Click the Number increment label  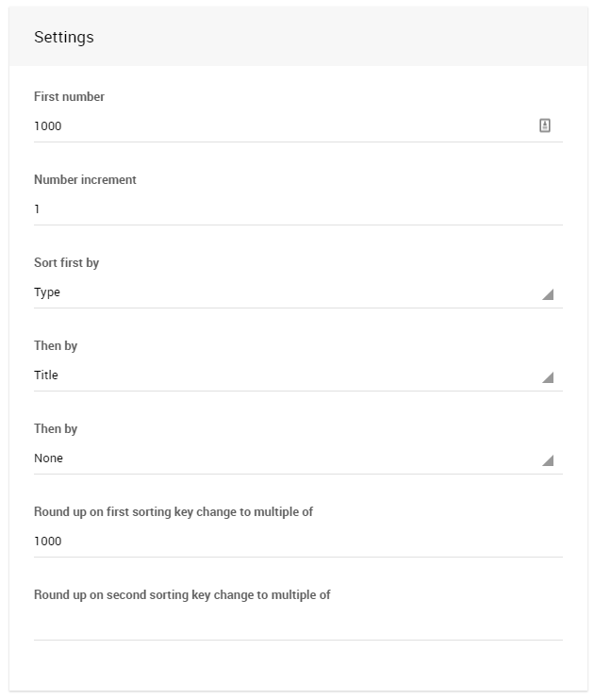[x=85, y=180]
